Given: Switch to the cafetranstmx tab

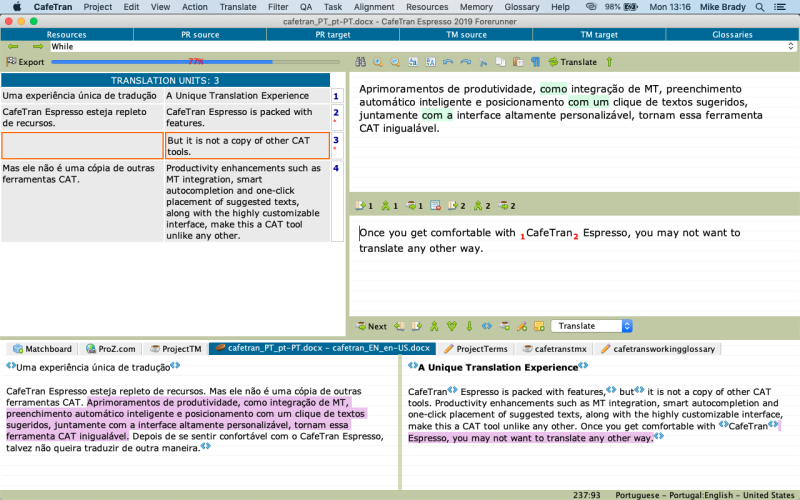Looking at the screenshot, I should (x=555, y=349).
